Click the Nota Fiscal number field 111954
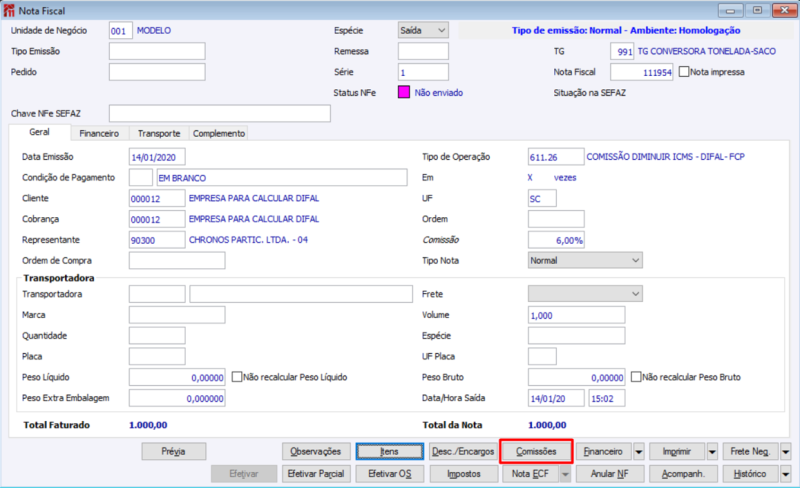800x488 pixels. 642,72
